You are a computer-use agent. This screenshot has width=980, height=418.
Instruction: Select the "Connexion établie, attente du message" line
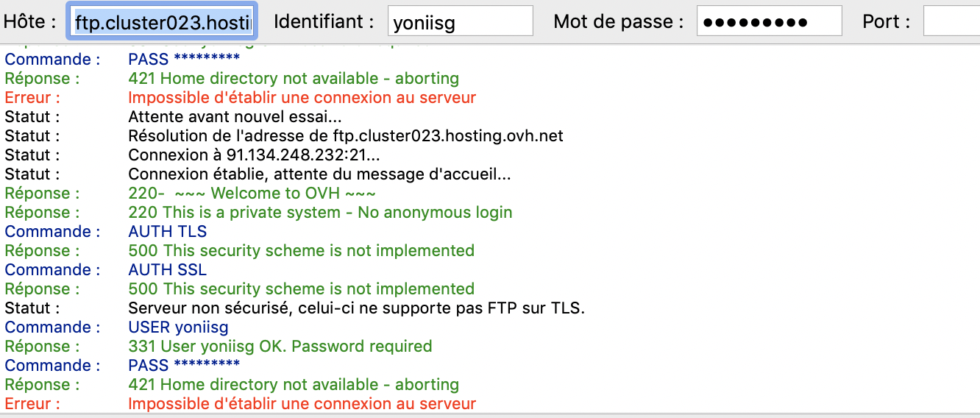click(x=319, y=174)
